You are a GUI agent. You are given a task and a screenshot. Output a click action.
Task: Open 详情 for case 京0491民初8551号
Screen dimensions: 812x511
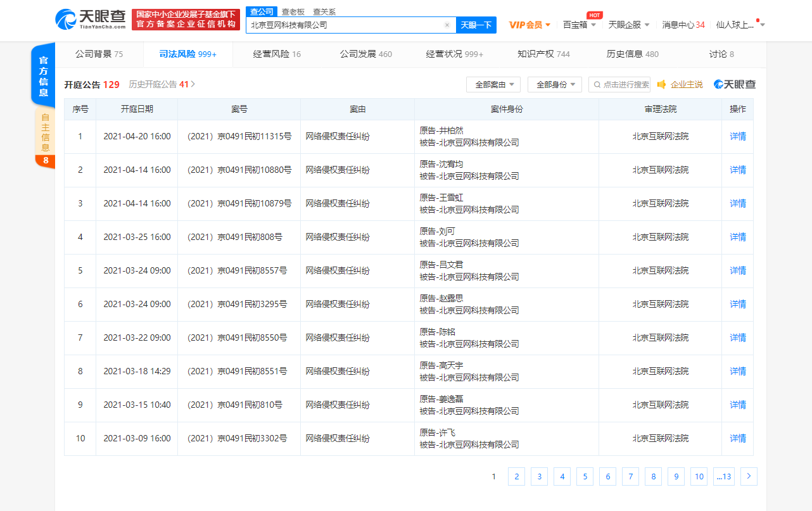737,371
